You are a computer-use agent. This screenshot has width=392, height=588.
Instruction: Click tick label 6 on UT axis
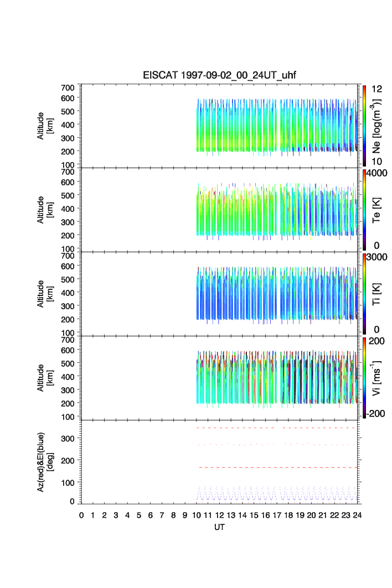(x=150, y=515)
